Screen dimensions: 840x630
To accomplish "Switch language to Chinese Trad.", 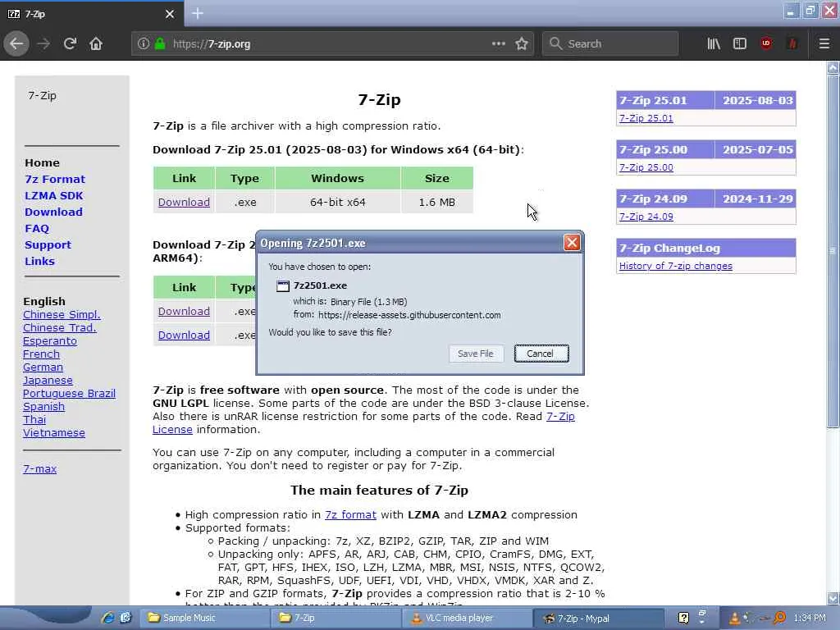I will pos(59,328).
